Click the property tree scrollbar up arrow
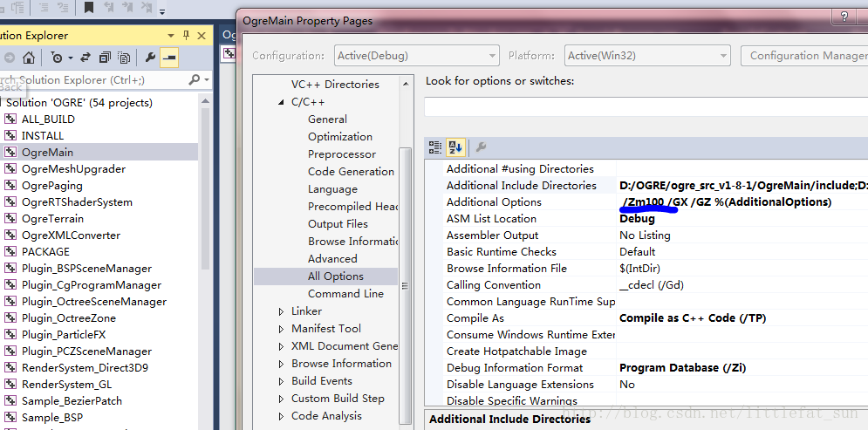Viewport: 868px width, 430px height. click(x=406, y=84)
